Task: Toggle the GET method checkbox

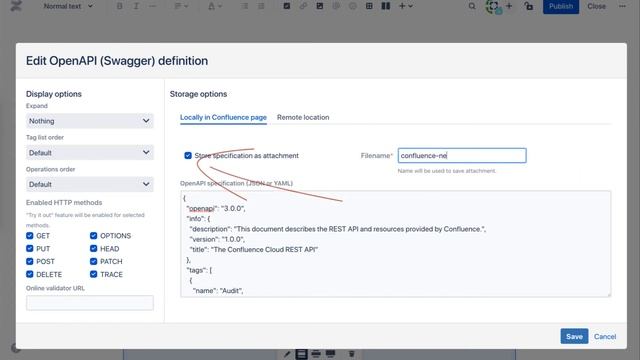Action: (x=29, y=236)
